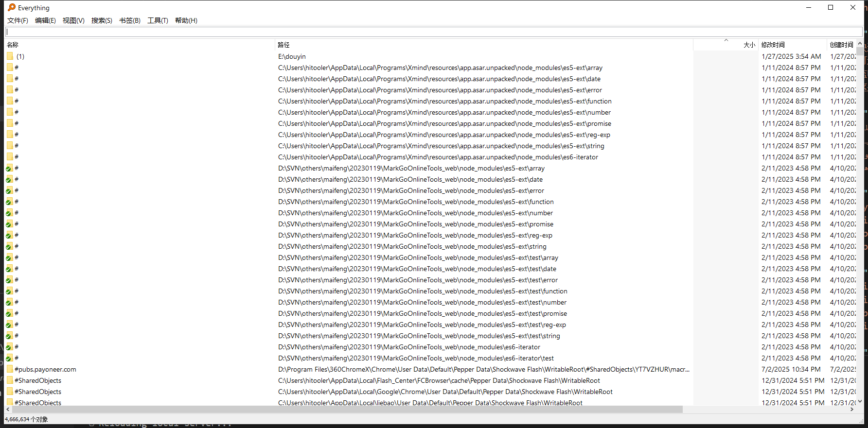Select folder icon for Xmind es5-ext\array row
The width and height of the screenshot is (868, 428).
coord(10,68)
